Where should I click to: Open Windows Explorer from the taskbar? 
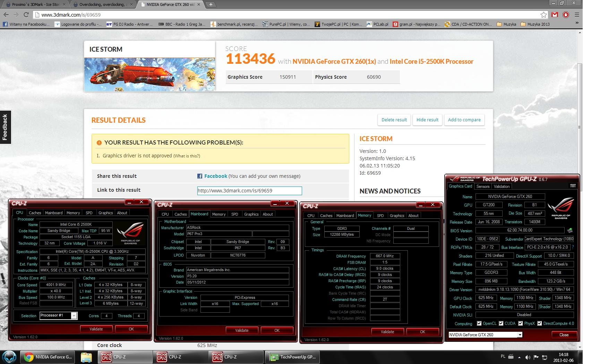click(x=86, y=357)
